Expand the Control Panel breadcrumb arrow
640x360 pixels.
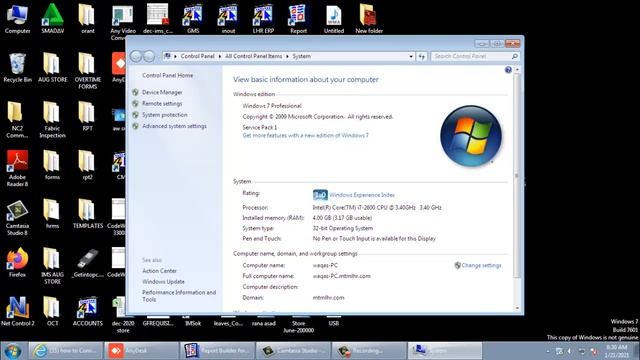click(220, 56)
